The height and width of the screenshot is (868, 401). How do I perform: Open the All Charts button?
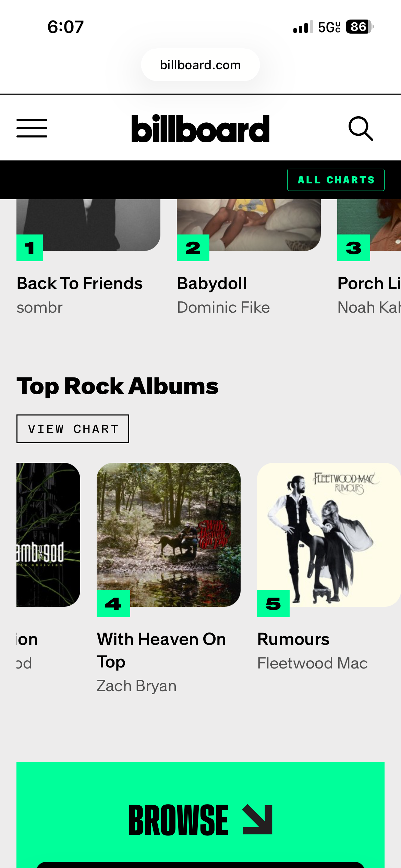336,180
